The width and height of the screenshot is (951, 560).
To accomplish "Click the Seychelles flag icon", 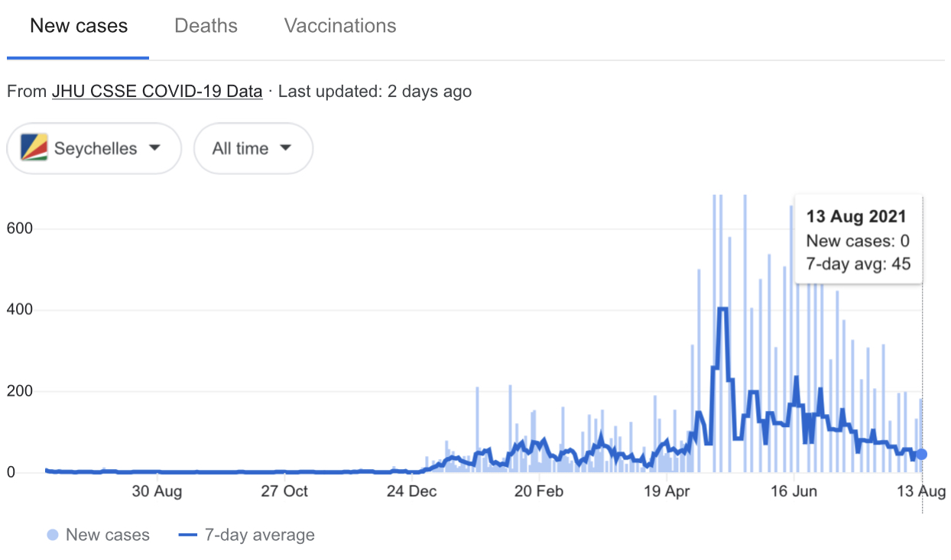I will pos(34,148).
